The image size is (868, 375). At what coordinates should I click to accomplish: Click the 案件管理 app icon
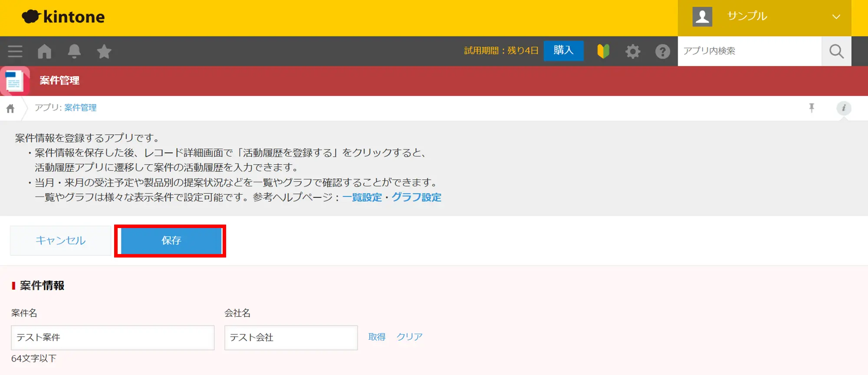(x=15, y=81)
